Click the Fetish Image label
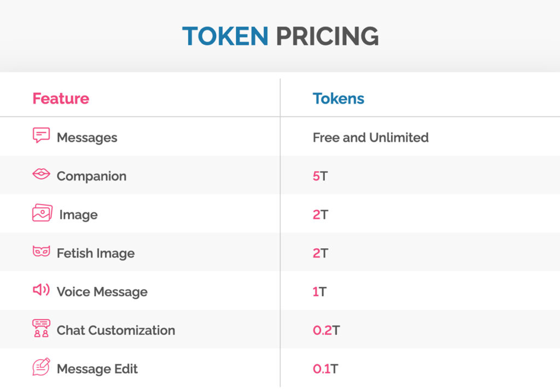The width and height of the screenshot is (560, 392). click(96, 253)
